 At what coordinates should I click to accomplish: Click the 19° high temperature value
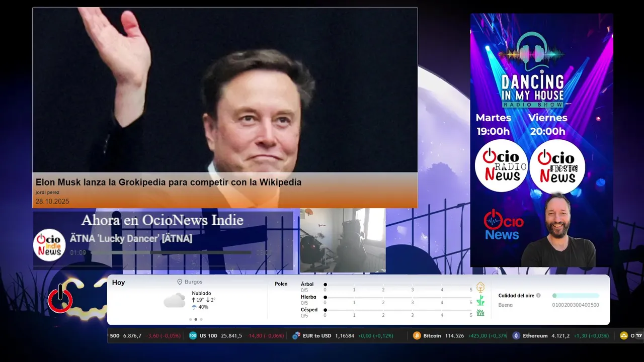pyautogui.click(x=199, y=300)
